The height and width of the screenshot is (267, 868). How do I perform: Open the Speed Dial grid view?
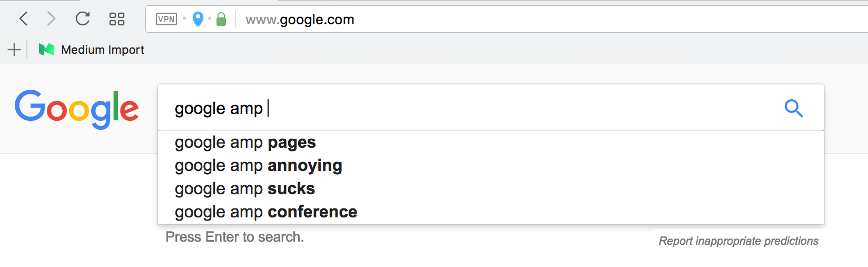pyautogui.click(x=116, y=20)
